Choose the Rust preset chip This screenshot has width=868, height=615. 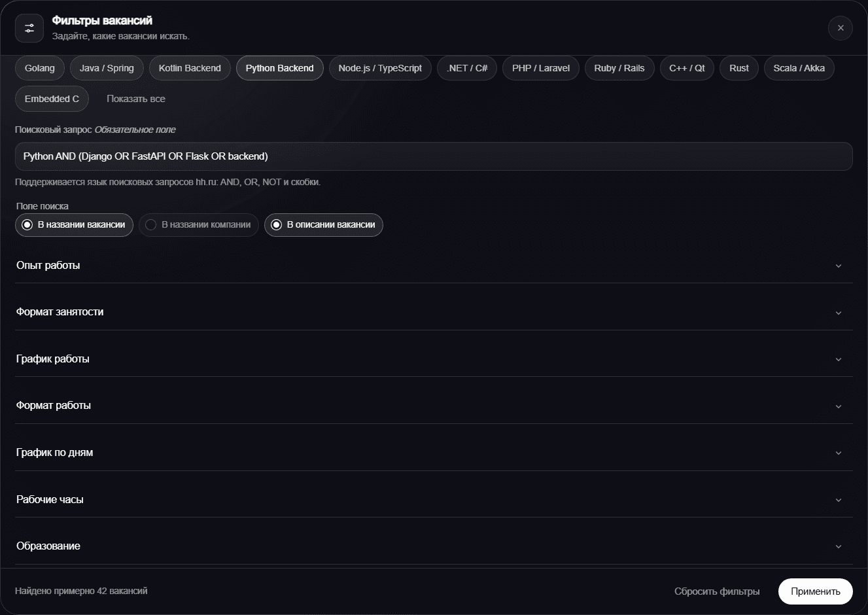click(x=739, y=68)
